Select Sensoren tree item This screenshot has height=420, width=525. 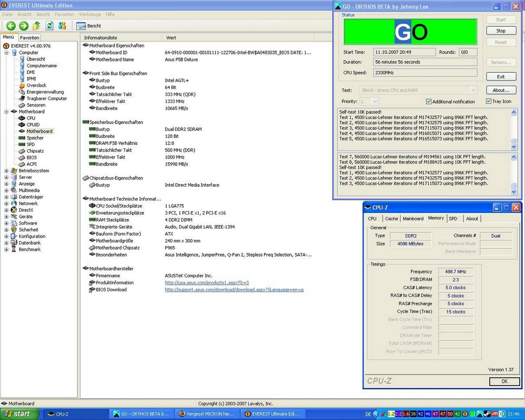point(36,105)
